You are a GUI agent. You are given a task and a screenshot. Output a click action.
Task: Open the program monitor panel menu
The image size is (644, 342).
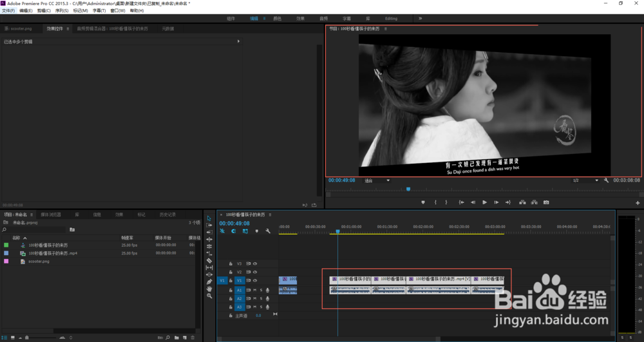[x=385, y=29]
